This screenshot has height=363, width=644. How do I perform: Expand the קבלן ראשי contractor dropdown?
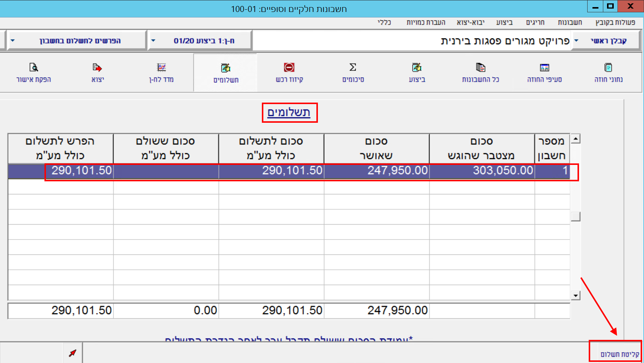pyautogui.click(x=576, y=41)
